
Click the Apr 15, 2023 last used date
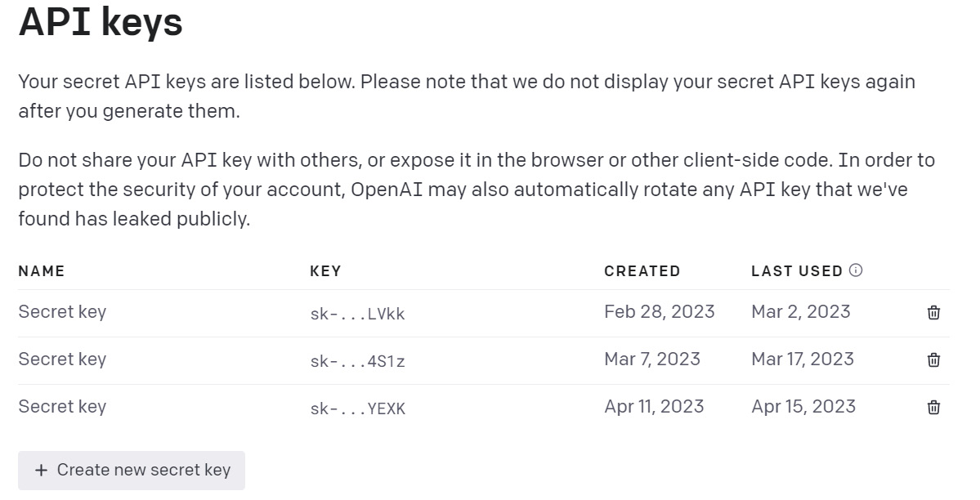pyautogui.click(x=803, y=407)
